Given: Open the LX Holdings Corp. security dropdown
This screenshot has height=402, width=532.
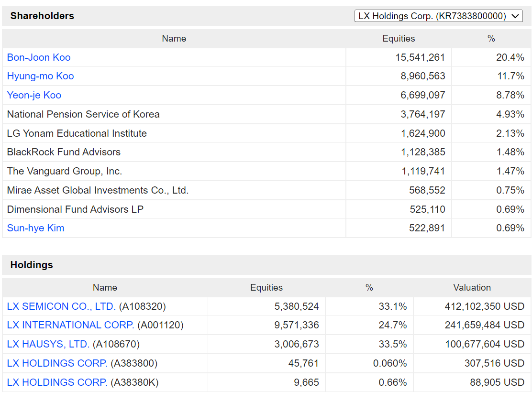Looking at the screenshot, I should 438,16.
